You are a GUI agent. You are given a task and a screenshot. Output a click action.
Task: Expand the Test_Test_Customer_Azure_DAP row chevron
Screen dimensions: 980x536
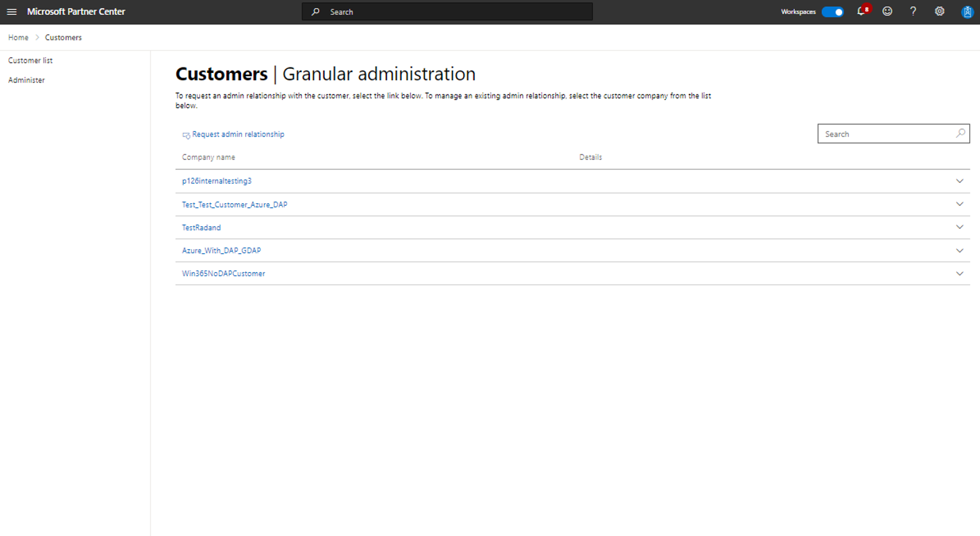pyautogui.click(x=960, y=204)
